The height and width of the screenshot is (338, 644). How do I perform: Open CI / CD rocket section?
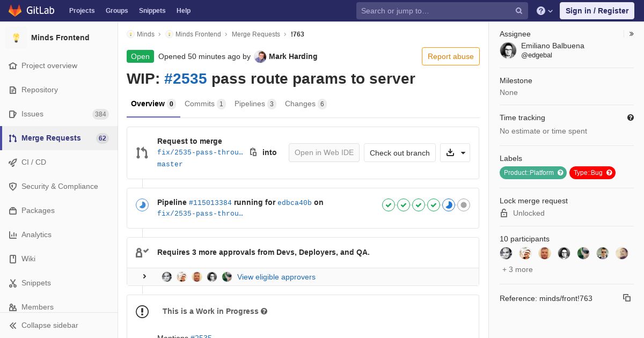click(x=59, y=162)
